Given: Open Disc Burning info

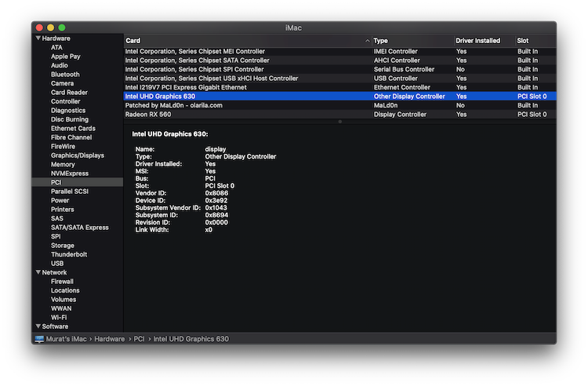Looking at the screenshot, I should [70, 119].
